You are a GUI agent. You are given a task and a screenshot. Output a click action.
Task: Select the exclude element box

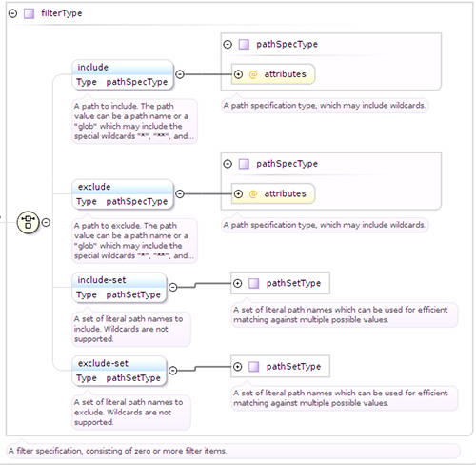click(123, 194)
